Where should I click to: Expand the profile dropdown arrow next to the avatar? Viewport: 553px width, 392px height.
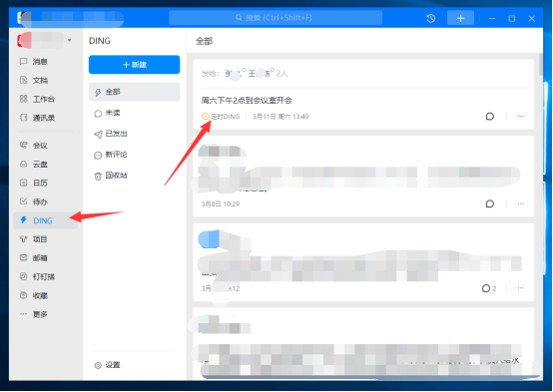click(70, 40)
